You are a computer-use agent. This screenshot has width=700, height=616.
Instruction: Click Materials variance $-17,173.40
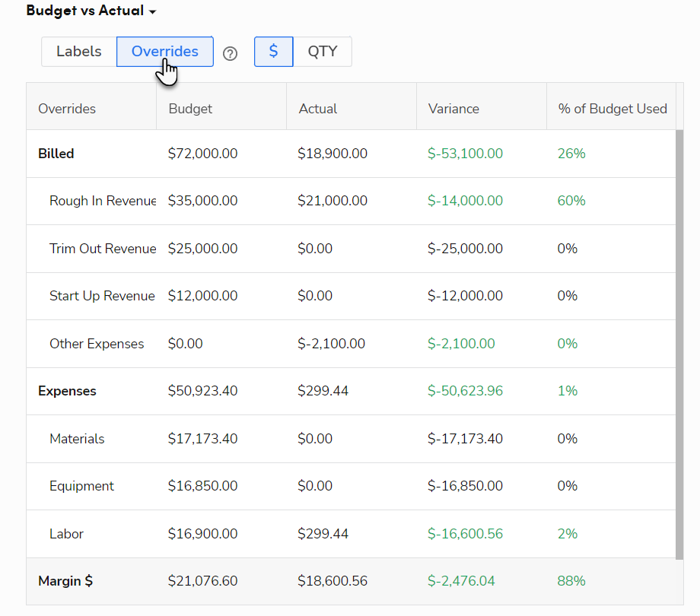click(465, 439)
